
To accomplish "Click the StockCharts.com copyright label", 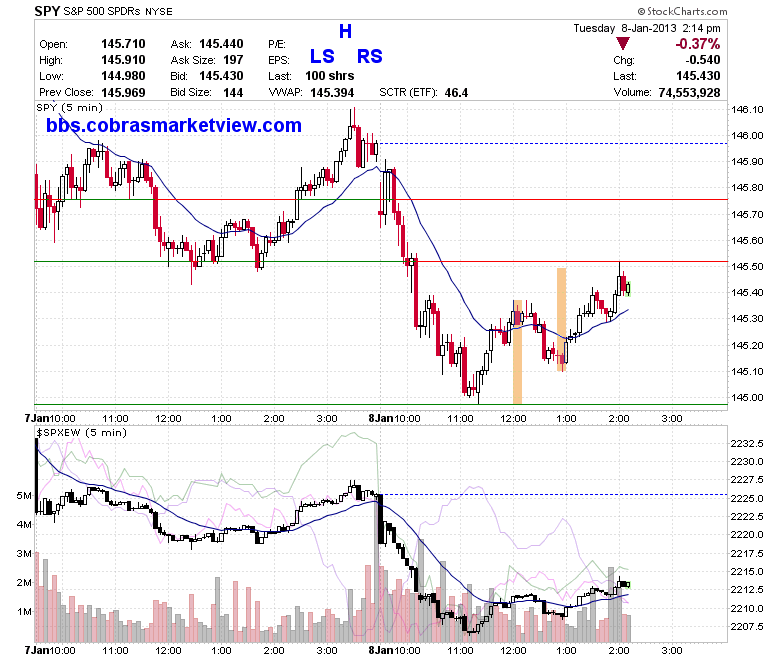I will (682, 11).
